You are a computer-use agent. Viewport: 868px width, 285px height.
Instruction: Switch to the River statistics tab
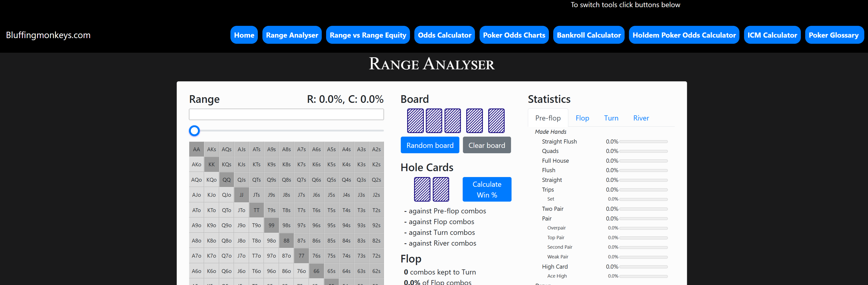point(641,118)
